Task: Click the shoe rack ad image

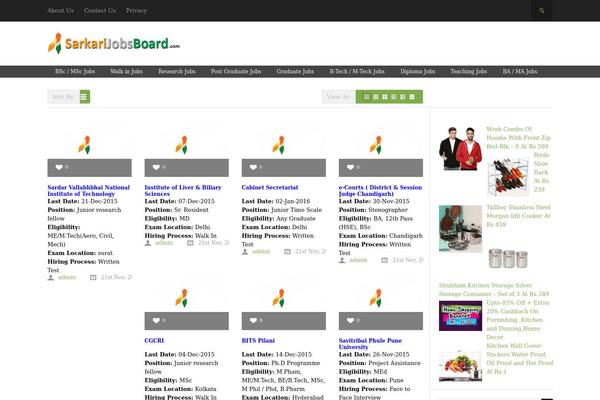Action: click(x=508, y=177)
